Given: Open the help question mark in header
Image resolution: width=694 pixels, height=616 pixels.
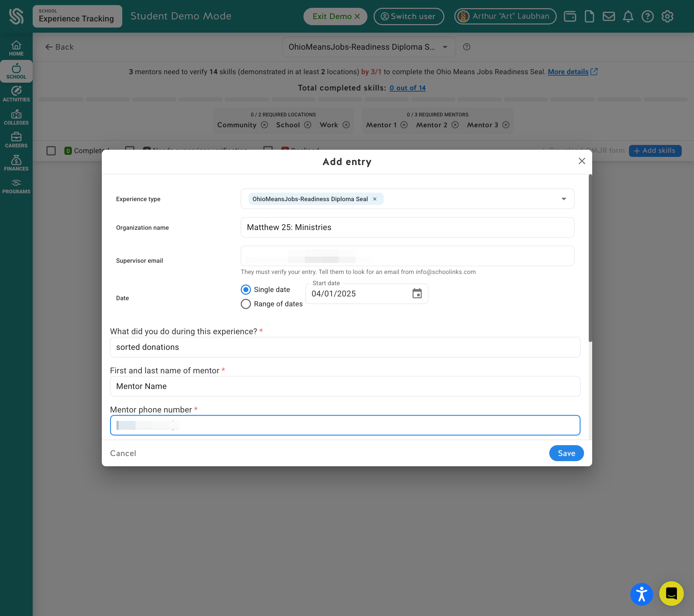Looking at the screenshot, I should [x=647, y=16].
